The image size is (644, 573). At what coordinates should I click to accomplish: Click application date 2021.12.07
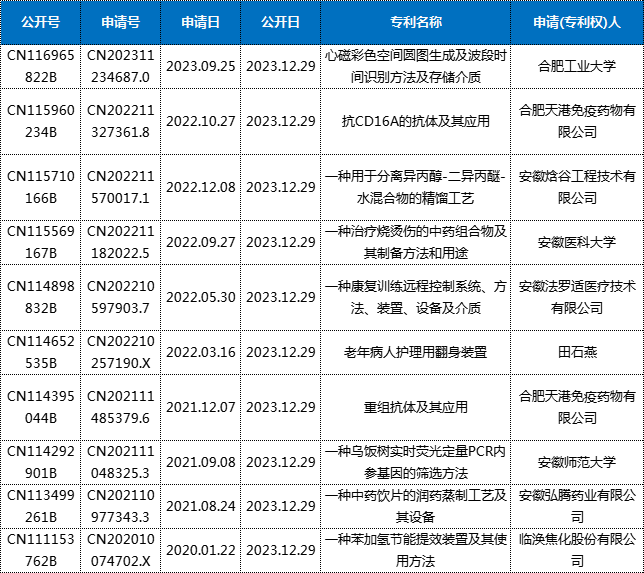click(200, 407)
